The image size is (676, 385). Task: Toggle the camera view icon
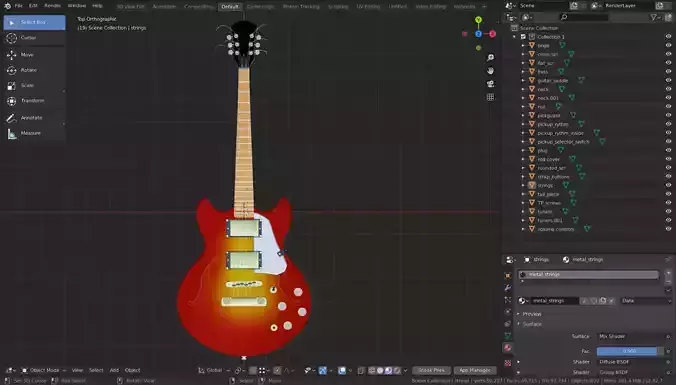(490, 84)
